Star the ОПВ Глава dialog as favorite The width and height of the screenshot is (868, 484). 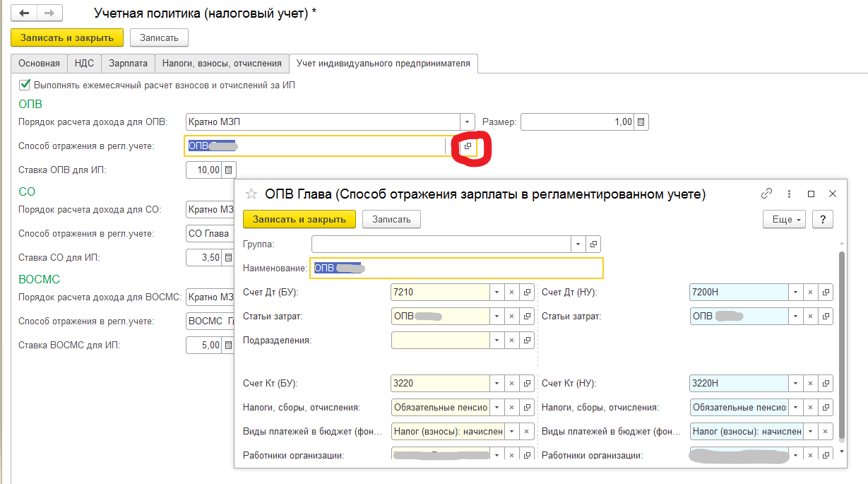pyautogui.click(x=251, y=194)
